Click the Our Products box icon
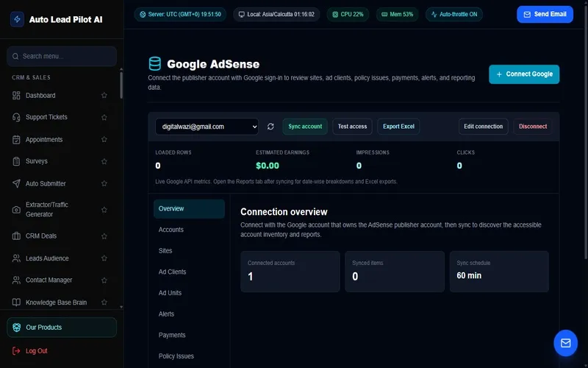This screenshot has width=588, height=368. 16,328
